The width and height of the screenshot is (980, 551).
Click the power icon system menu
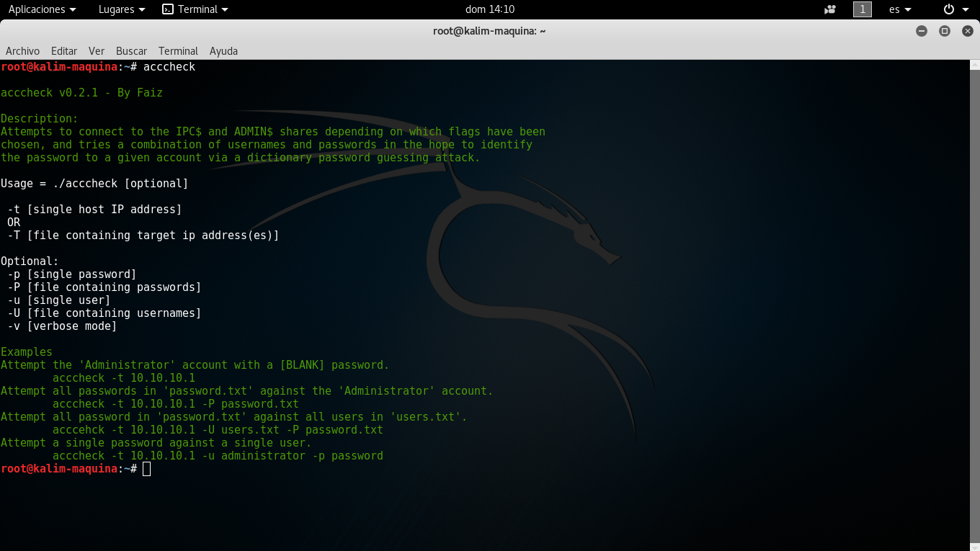pos(954,9)
